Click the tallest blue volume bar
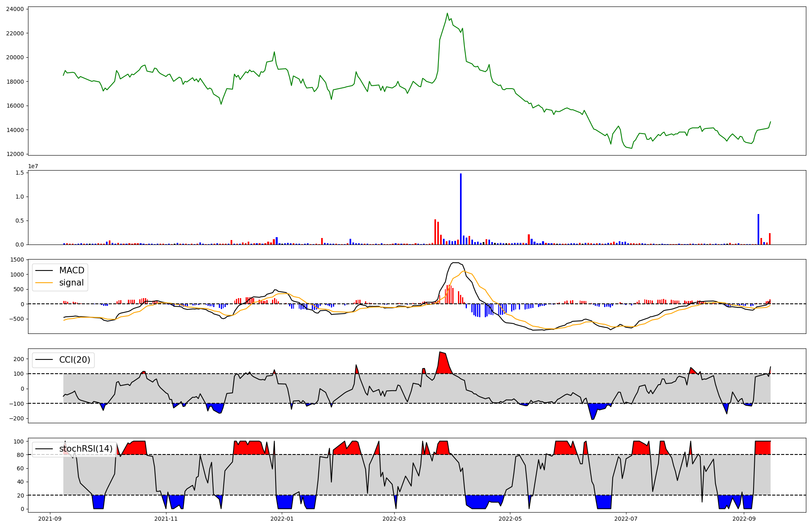The width and height of the screenshot is (812, 528). (x=461, y=209)
